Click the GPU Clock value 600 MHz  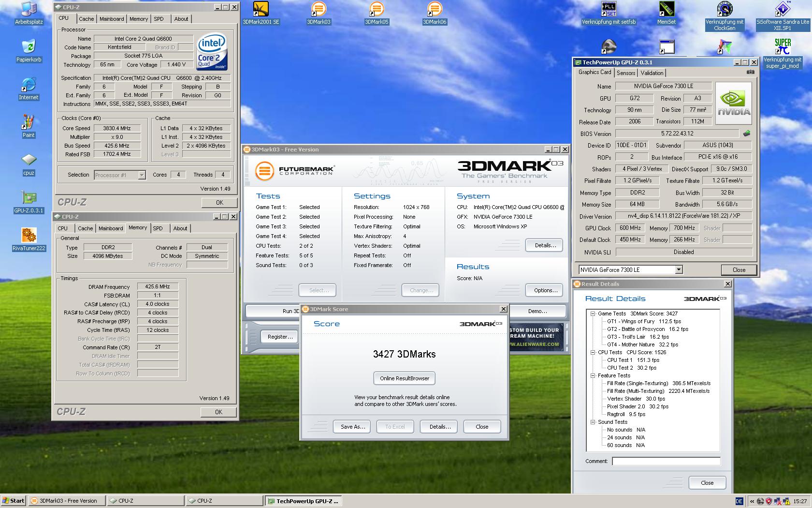[630, 228]
